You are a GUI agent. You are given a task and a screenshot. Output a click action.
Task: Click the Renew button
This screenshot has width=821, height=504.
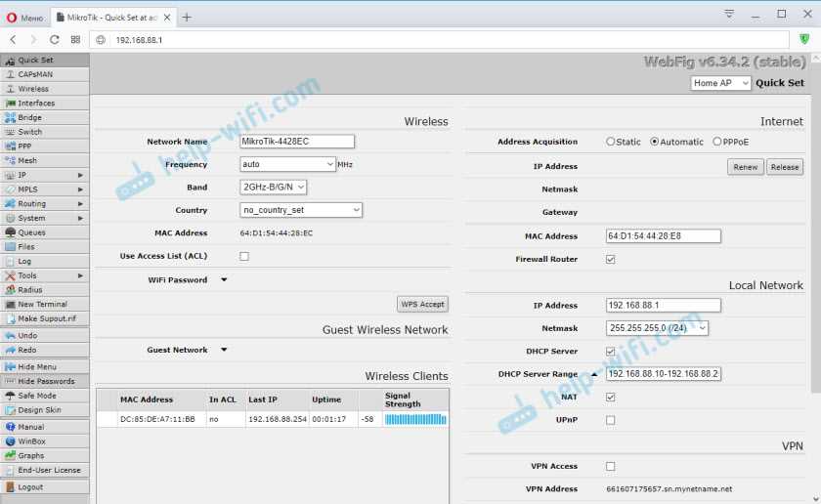(x=746, y=167)
